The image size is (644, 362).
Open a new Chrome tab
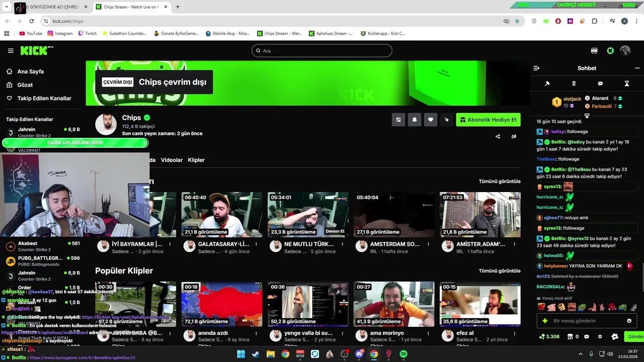(x=178, y=7)
